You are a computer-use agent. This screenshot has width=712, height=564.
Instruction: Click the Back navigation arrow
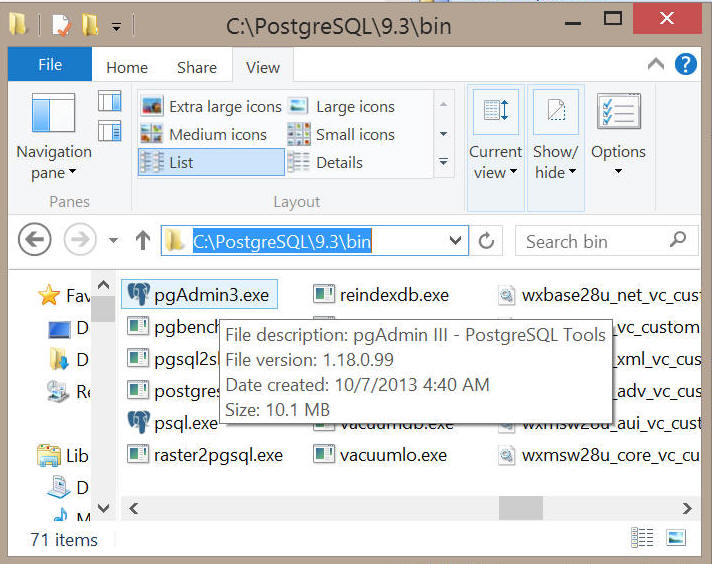35,239
